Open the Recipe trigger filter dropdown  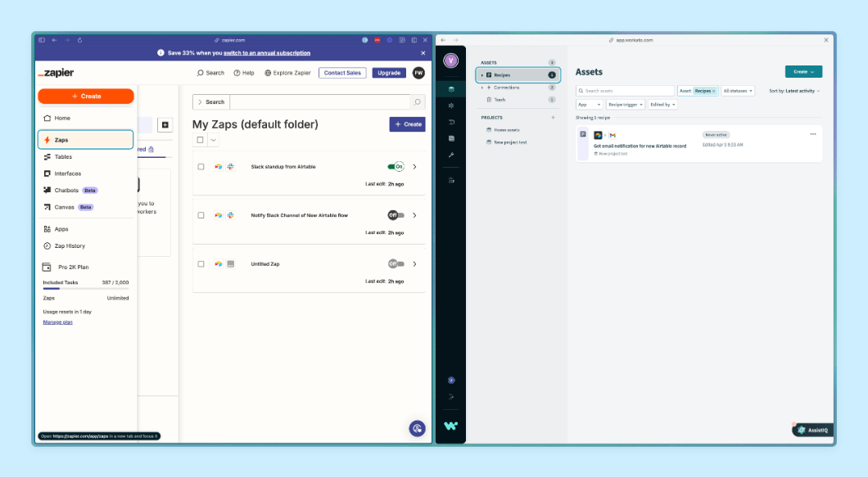point(626,105)
